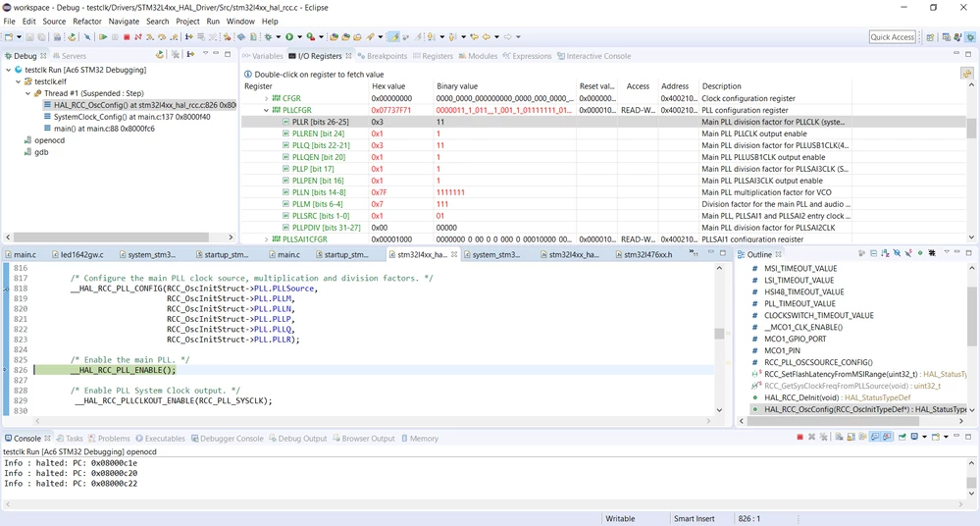Collapse the testclk.elf tree node
The height and width of the screenshot is (526, 980).
pyautogui.click(x=18, y=81)
